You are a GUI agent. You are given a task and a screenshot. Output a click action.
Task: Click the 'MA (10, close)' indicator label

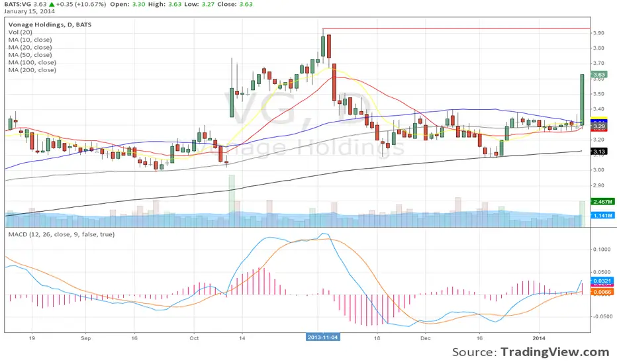[30, 40]
